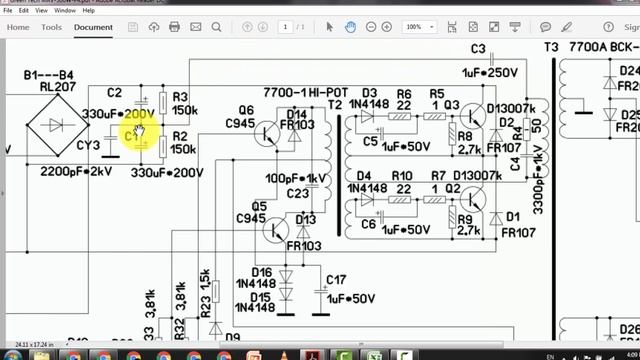Open the Windows Start button

(x=12, y=355)
